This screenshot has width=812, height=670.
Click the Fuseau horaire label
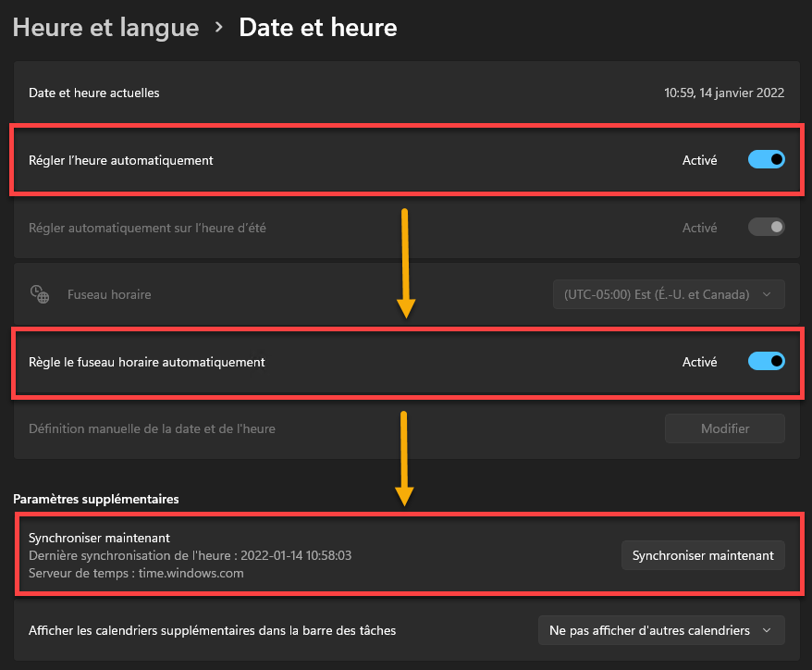click(x=109, y=294)
